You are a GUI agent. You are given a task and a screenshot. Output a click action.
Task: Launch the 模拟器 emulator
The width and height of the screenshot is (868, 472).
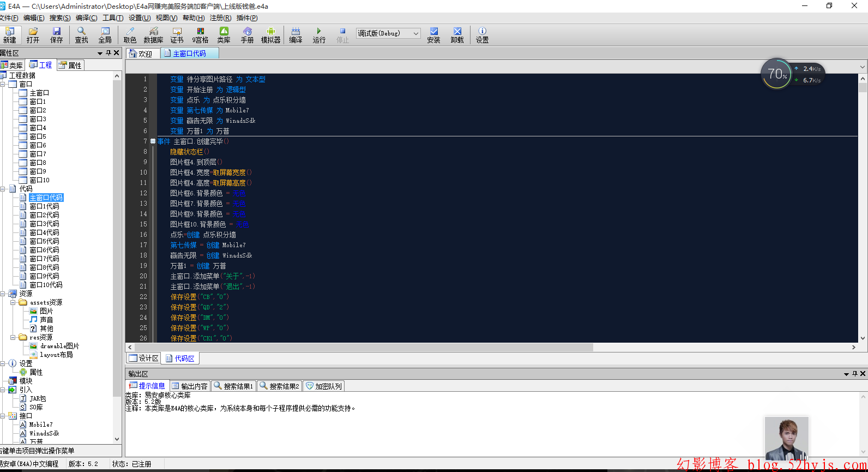click(270, 35)
